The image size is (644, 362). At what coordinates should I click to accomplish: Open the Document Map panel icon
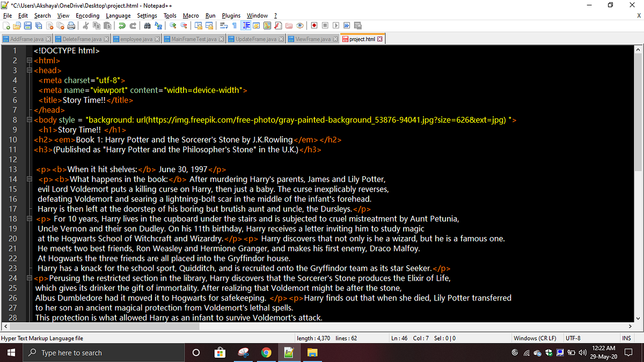click(x=268, y=25)
